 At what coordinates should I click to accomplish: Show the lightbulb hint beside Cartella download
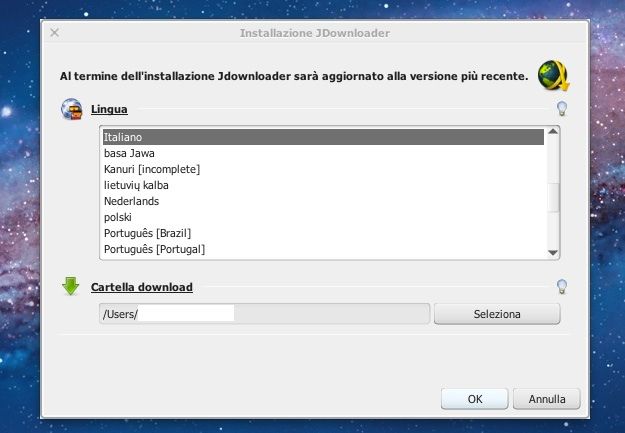[562, 286]
